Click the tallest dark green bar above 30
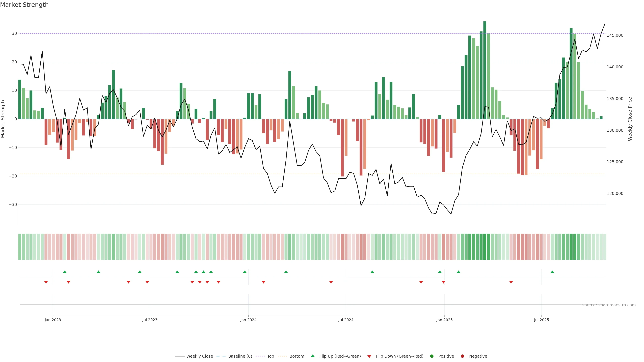The image size is (644, 362). (x=485, y=70)
